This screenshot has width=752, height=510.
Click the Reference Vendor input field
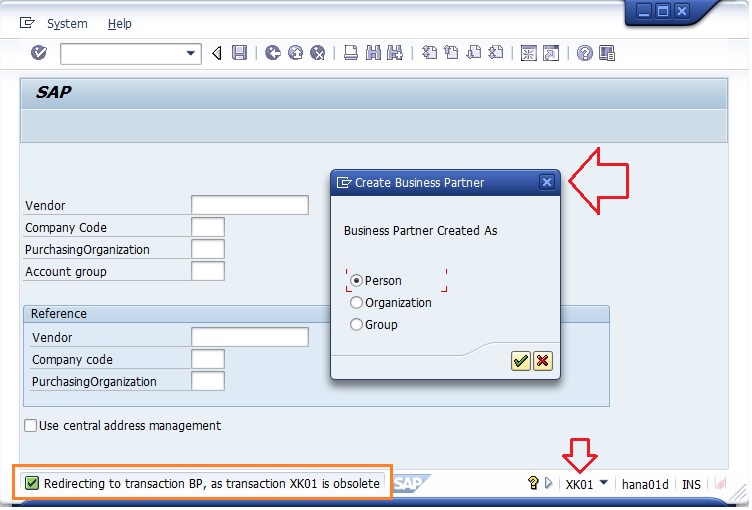tap(249, 337)
